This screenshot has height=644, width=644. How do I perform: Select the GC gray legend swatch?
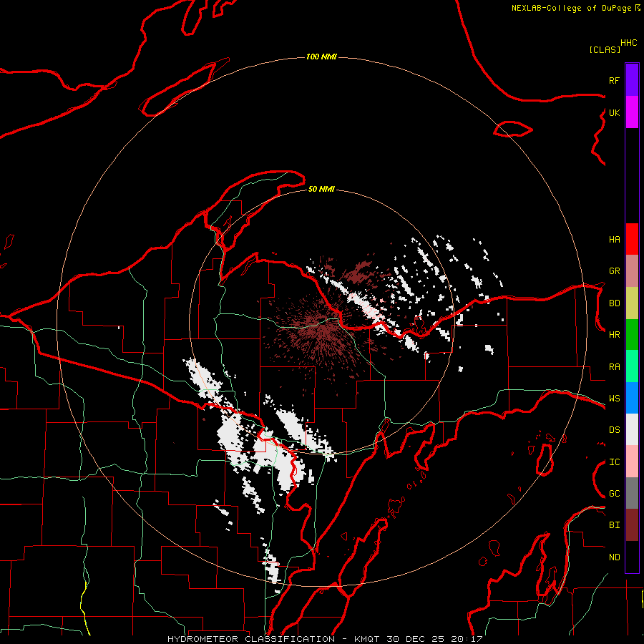click(x=632, y=493)
